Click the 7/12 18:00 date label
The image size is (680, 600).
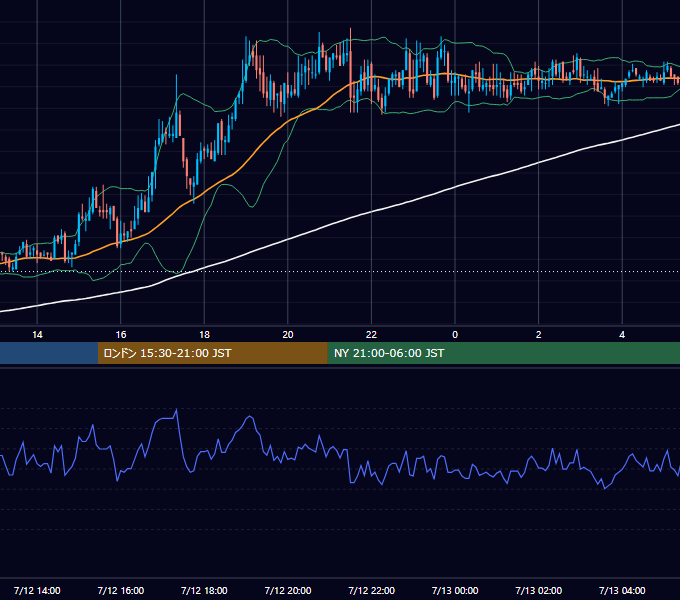(x=204, y=590)
